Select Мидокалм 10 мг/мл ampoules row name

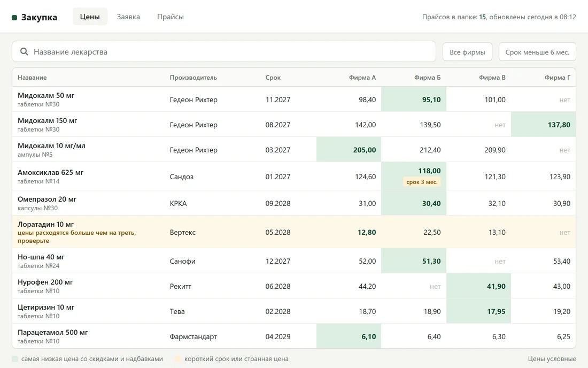coord(51,145)
